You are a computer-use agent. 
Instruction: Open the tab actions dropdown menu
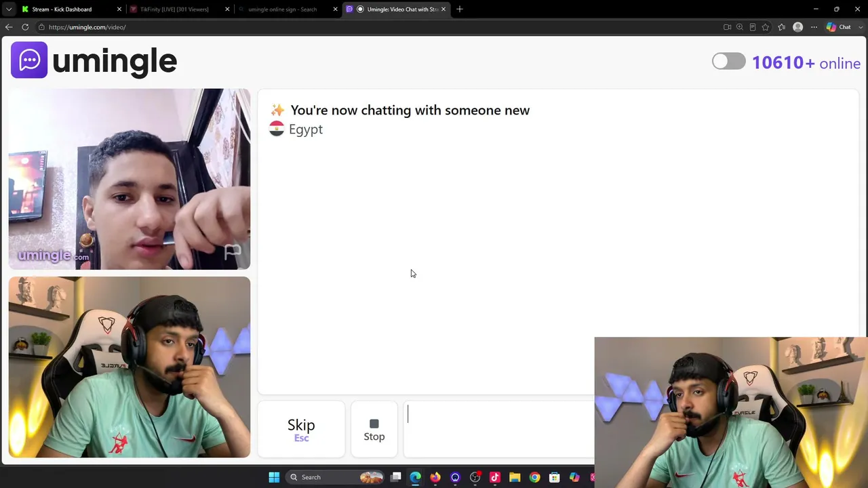(9, 9)
